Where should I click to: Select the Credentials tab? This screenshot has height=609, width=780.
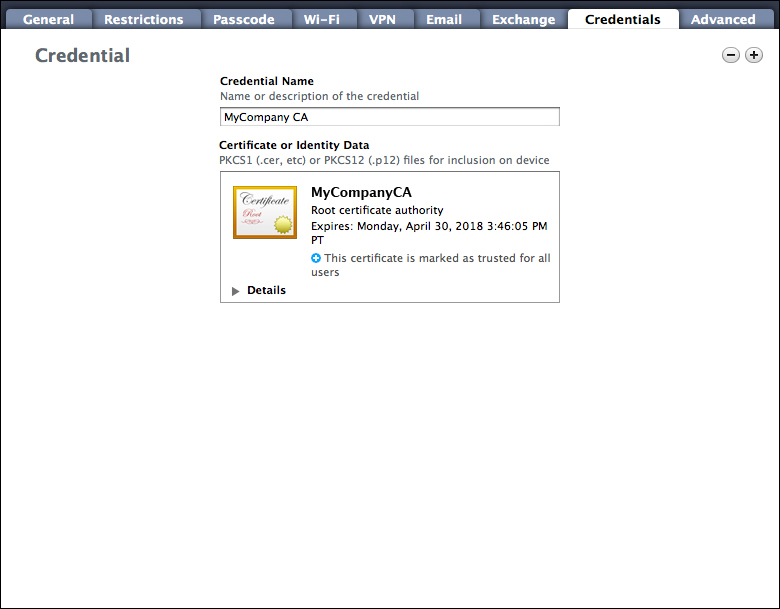[622, 19]
